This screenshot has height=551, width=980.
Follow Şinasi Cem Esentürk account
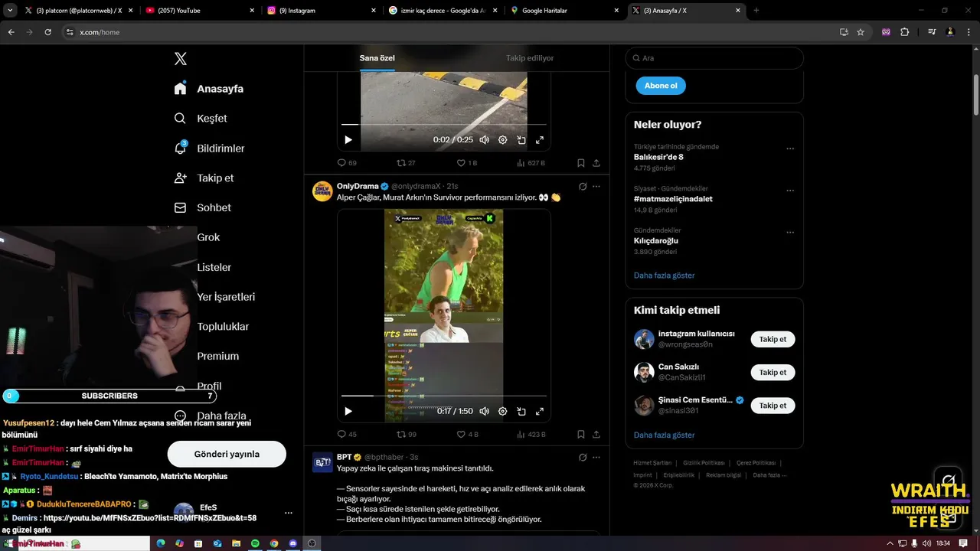tap(773, 406)
